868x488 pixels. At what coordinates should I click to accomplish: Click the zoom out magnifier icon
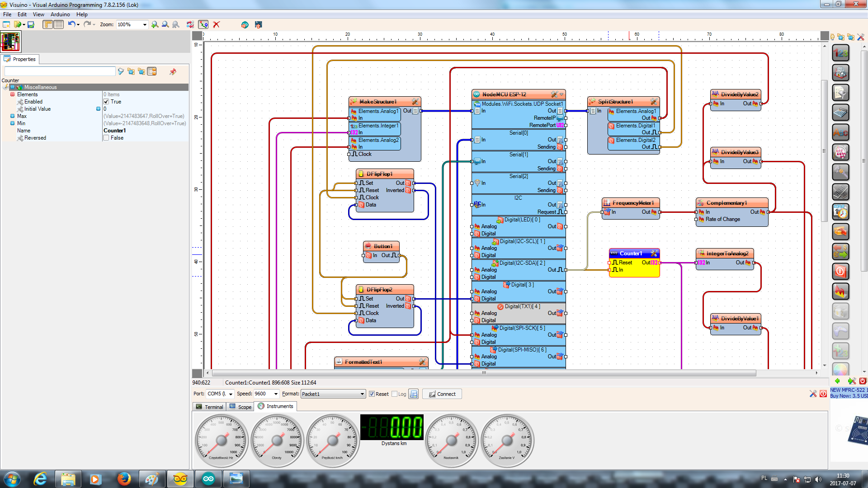165,24
